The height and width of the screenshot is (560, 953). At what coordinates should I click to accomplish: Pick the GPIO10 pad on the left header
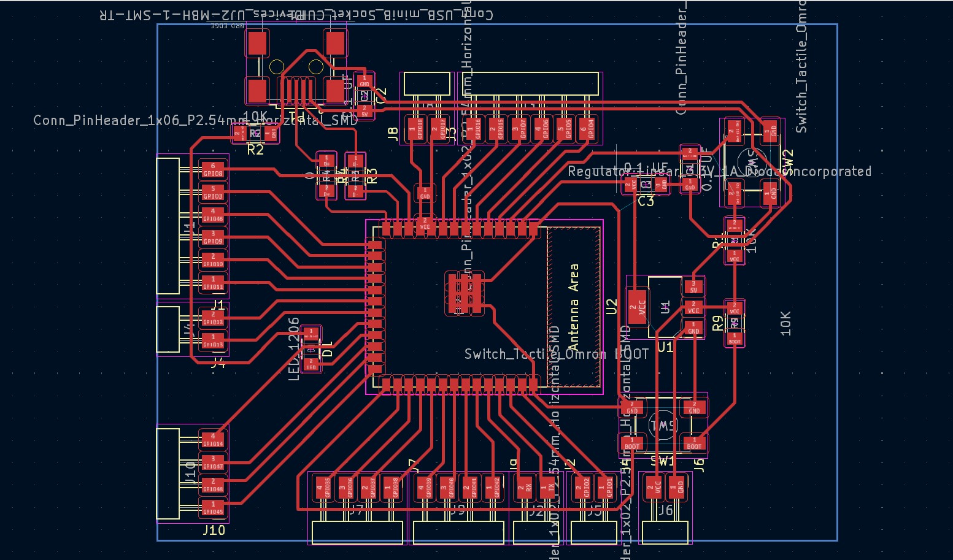213,261
